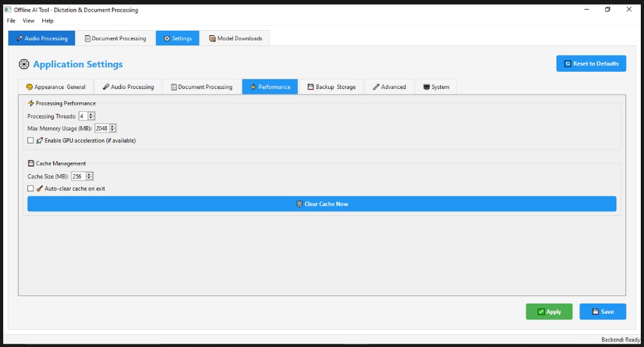Click the gear icon on Settings tab
The height and width of the screenshot is (347, 644).
[x=167, y=38]
